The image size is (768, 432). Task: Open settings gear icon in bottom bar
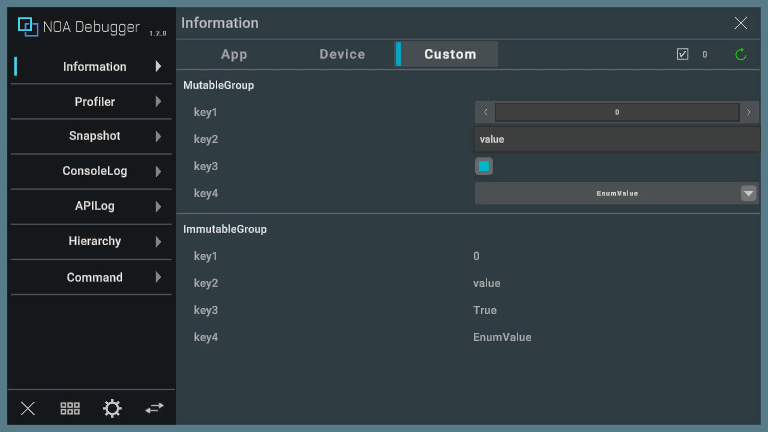[112, 408]
